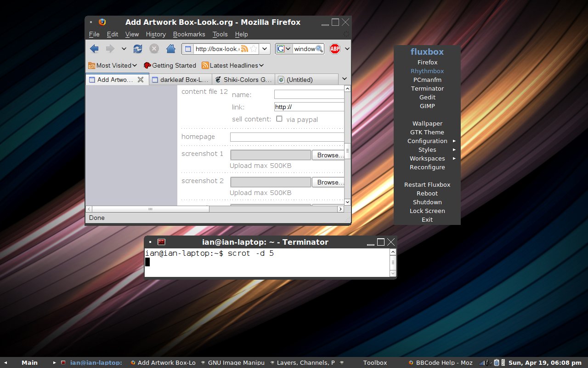The width and height of the screenshot is (588, 368).
Task: Expand the Workspaces submenu in fluxbox menu
Action: coord(427,158)
